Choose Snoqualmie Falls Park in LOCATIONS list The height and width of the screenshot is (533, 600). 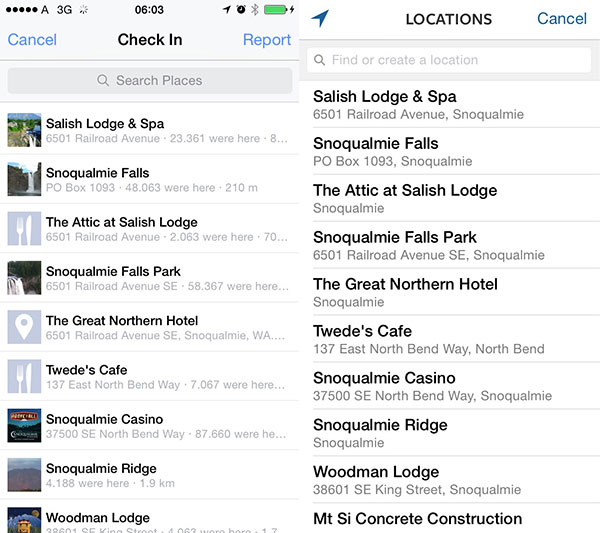click(x=450, y=245)
